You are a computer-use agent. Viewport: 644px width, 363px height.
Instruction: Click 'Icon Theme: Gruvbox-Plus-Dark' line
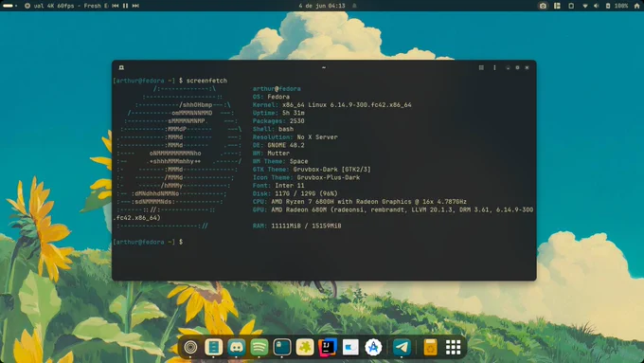point(306,177)
